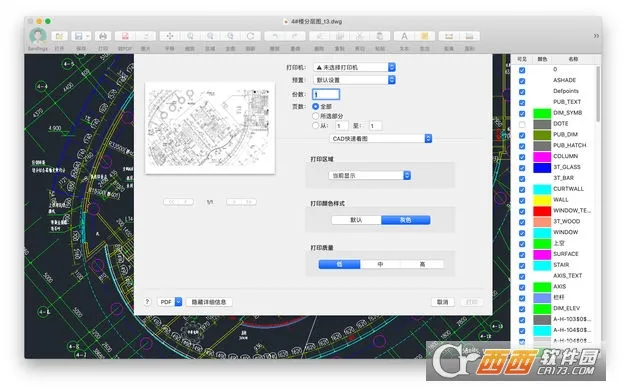This screenshot has width=626, height=391.
Task: Click the user avatar icon in the toolbar
Action: coord(38,36)
